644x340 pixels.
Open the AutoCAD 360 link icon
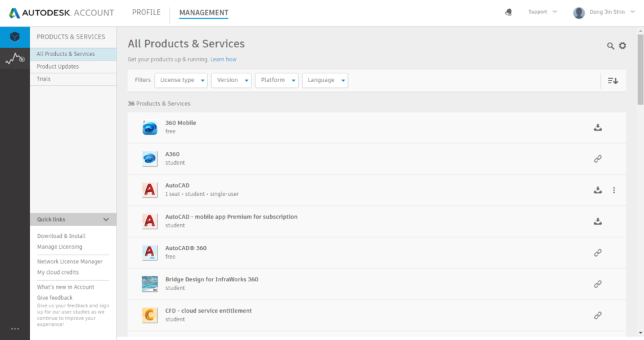(x=598, y=253)
